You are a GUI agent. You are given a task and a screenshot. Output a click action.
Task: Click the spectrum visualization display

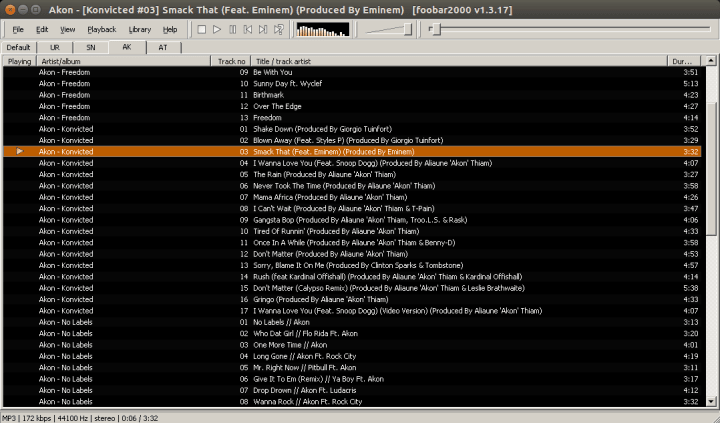tap(322, 29)
